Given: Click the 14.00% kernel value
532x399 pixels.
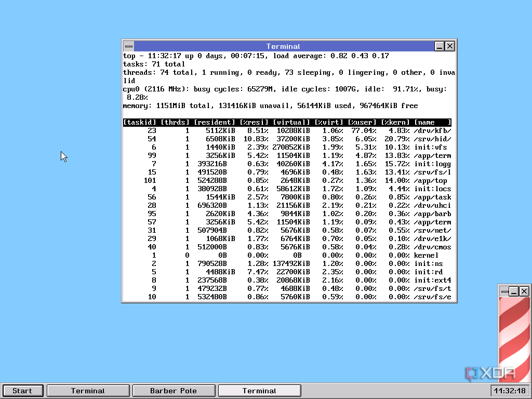Looking at the screenshot, I should pyautogui.click(x=397, y=180).
